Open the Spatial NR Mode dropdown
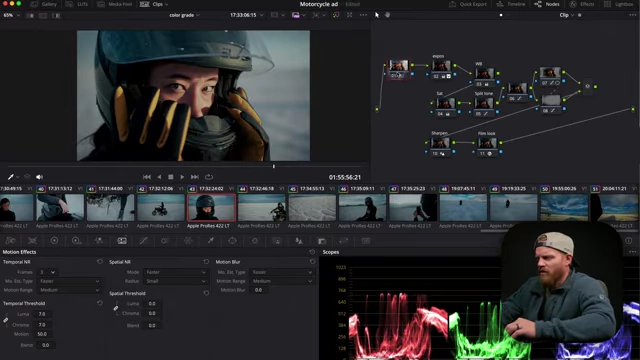The height and width of the screenshot is (360, 640). (175, 272)
